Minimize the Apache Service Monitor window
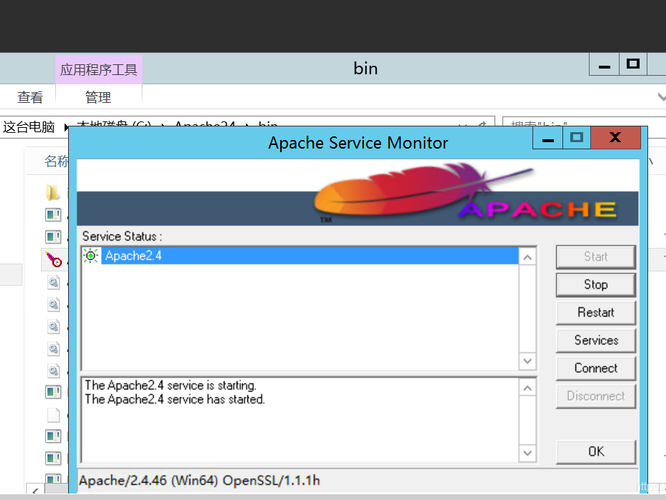The image size is (666, 500). point(548,138)
